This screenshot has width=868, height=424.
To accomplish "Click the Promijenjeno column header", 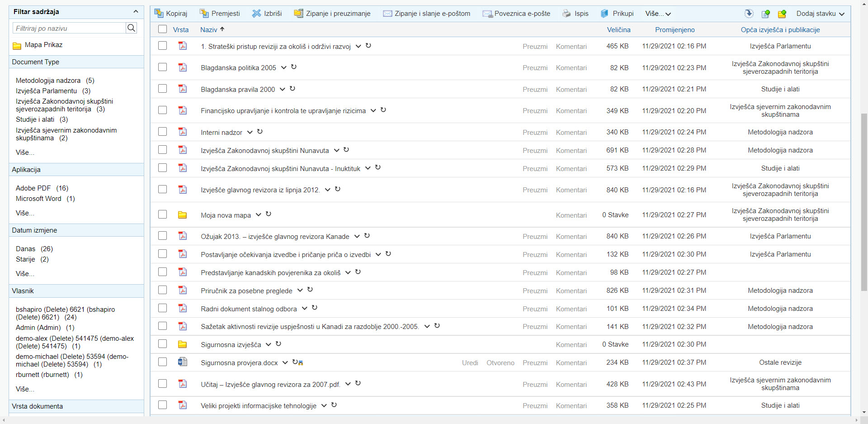I will click(675, 30).
